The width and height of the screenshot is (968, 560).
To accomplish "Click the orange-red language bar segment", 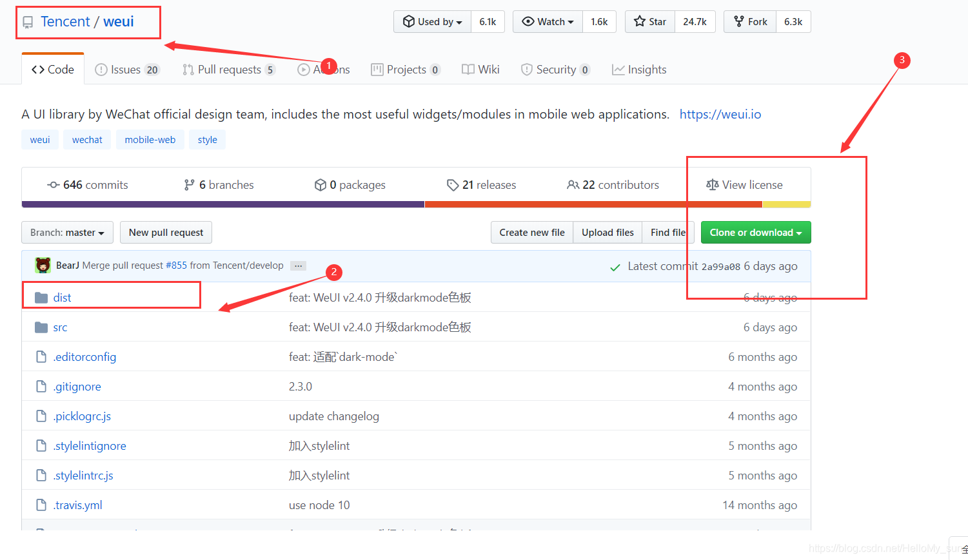I will coord(593,204).
